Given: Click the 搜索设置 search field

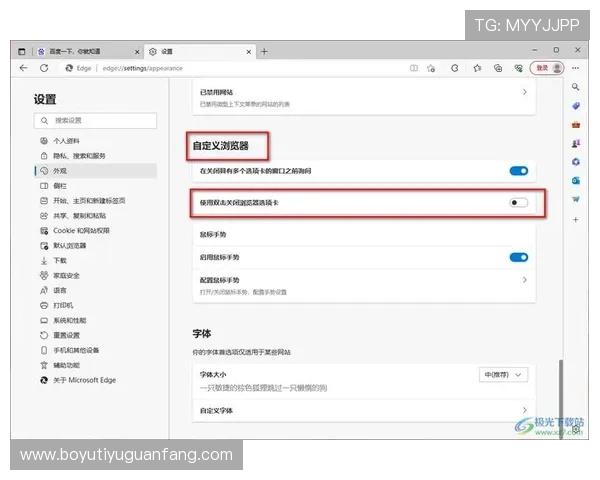Looking at the screenshot, I should tap(95, 121).
